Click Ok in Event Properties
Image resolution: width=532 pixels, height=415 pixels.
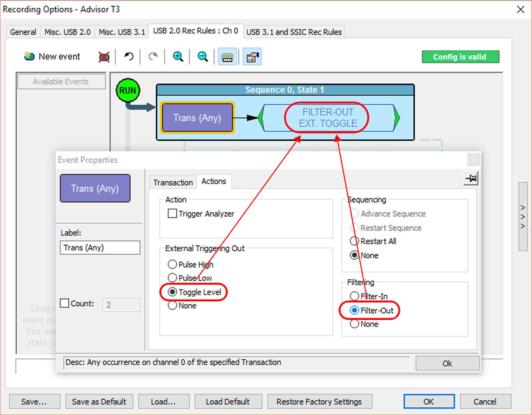(x=447, y=363)
